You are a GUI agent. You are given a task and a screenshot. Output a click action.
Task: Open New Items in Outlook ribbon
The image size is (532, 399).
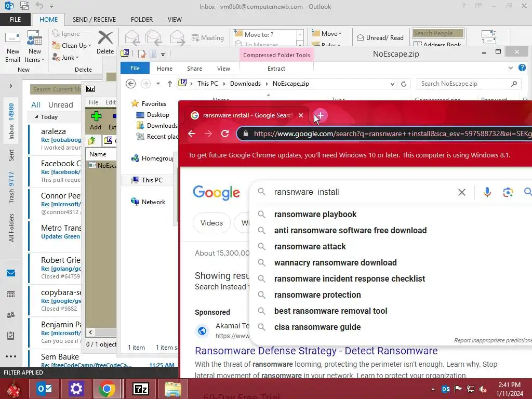tap(35, 47)
